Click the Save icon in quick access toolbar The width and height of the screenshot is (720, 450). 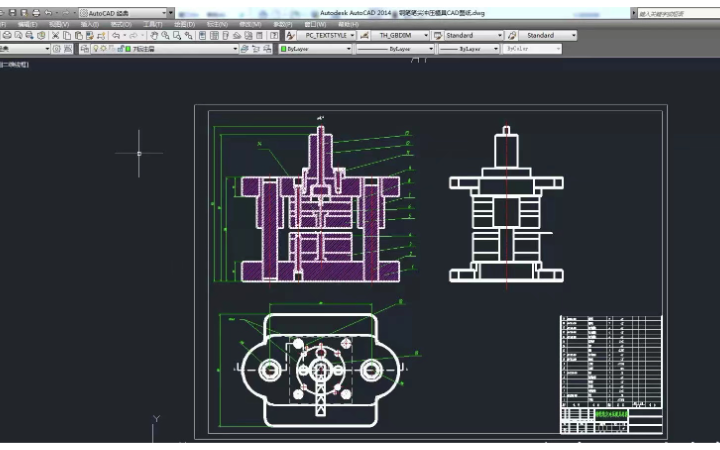pos(12,13)
